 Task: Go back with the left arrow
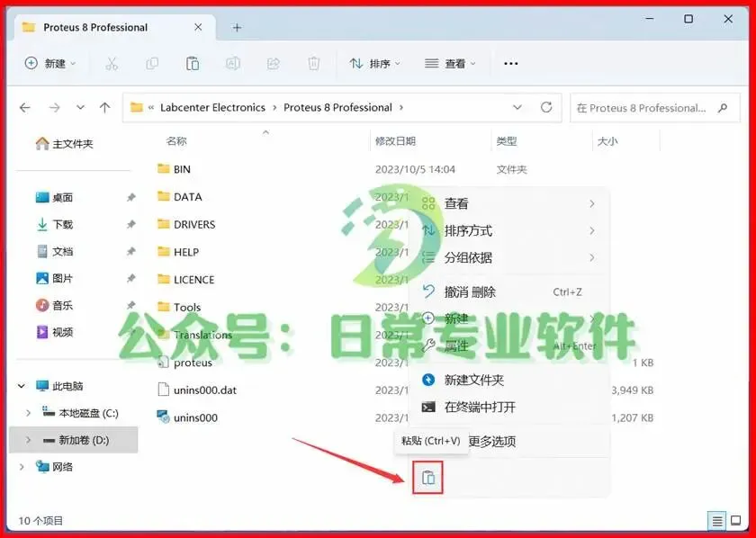click(x=25, y=107)
